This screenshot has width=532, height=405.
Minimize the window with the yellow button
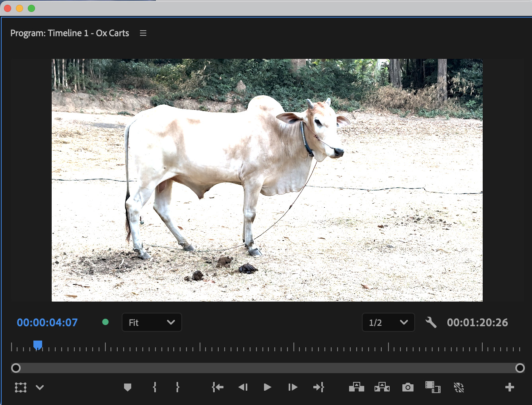19,8
